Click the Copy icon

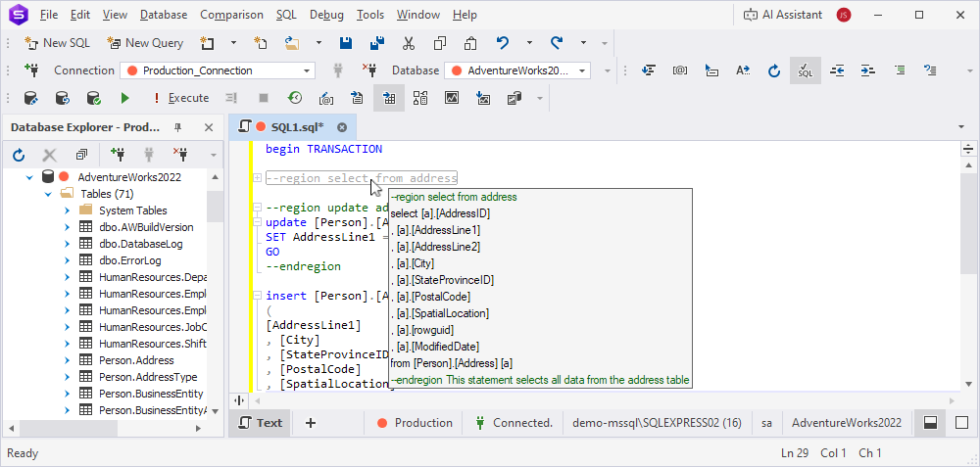tap(439, 43)
